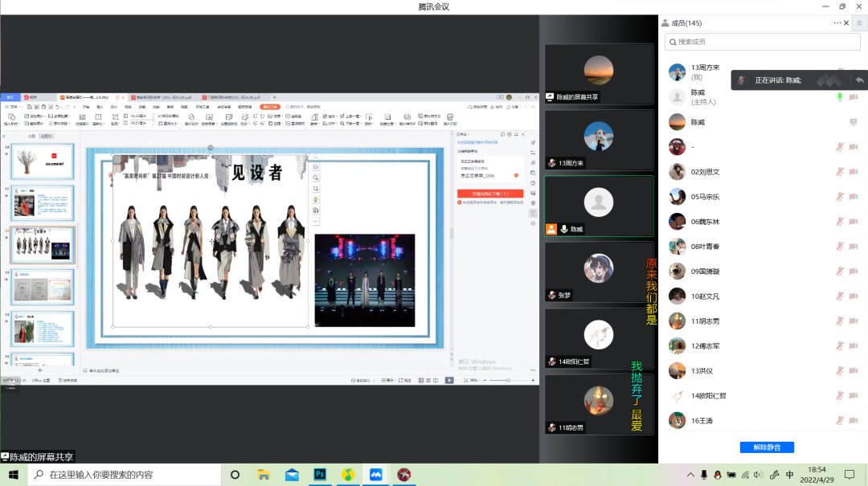
Task: Toggle camera icon for 05马宗乐
Action: (x=854, y=197)
